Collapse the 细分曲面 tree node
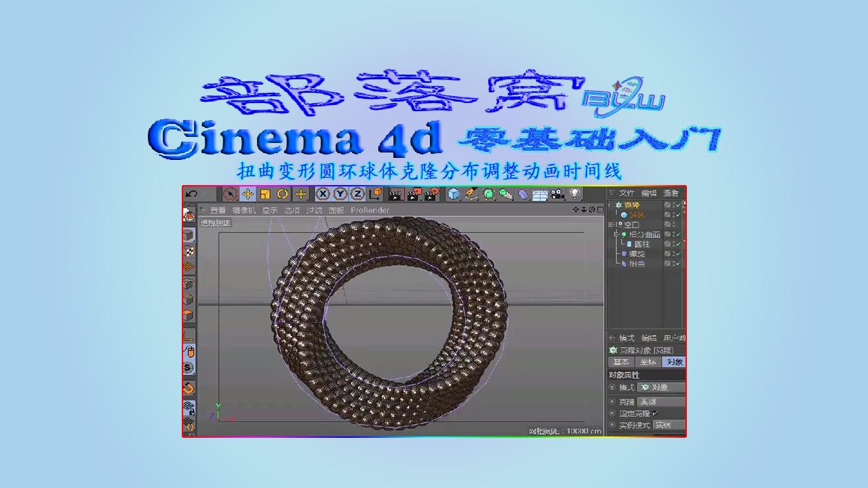 coord(616,235)
